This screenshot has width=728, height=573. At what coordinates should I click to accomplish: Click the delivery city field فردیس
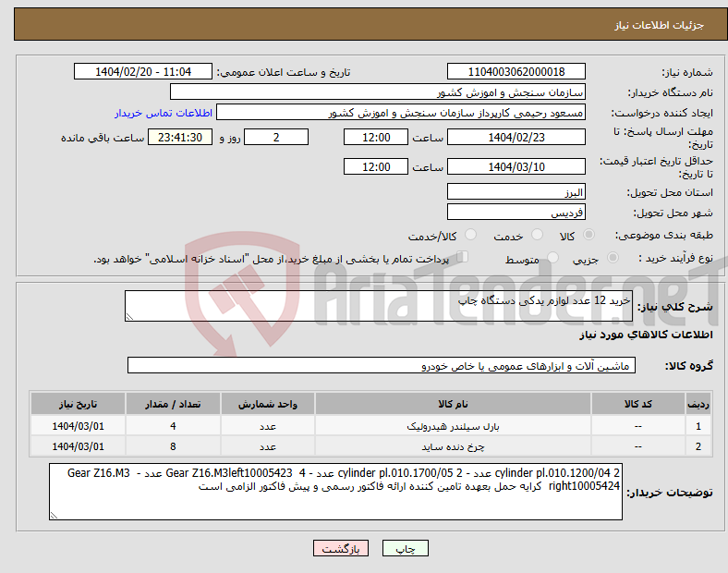coord(516,212)
